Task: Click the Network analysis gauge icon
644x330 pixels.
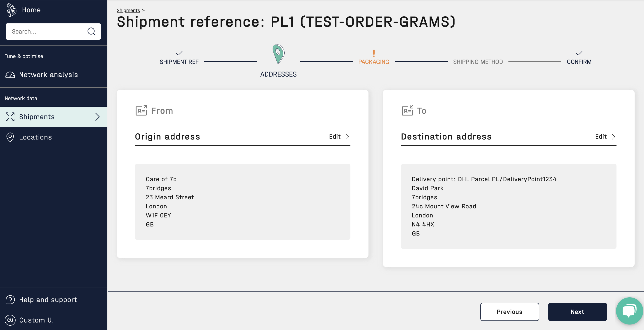Action: pyautogui.click(x=10, y=75)
